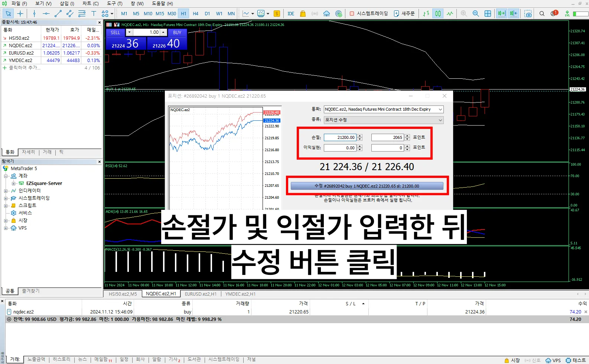Screen dimensions: 589x364
Task: Select the D1 timeframe
Action: click(x=207, y=13)
